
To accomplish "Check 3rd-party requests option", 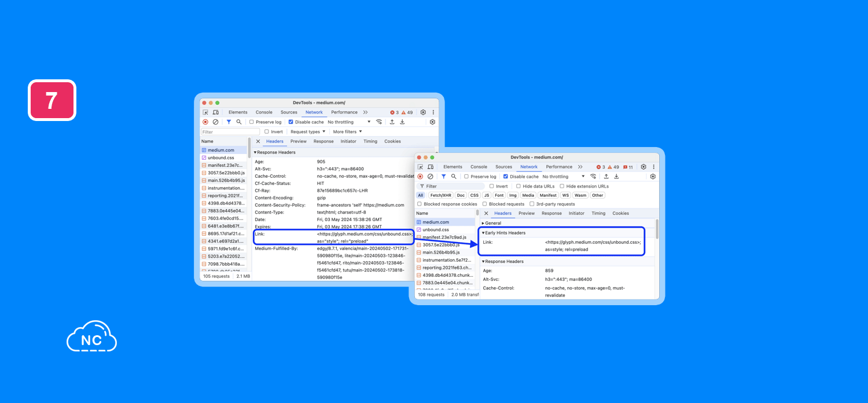I will click(532, 204).
